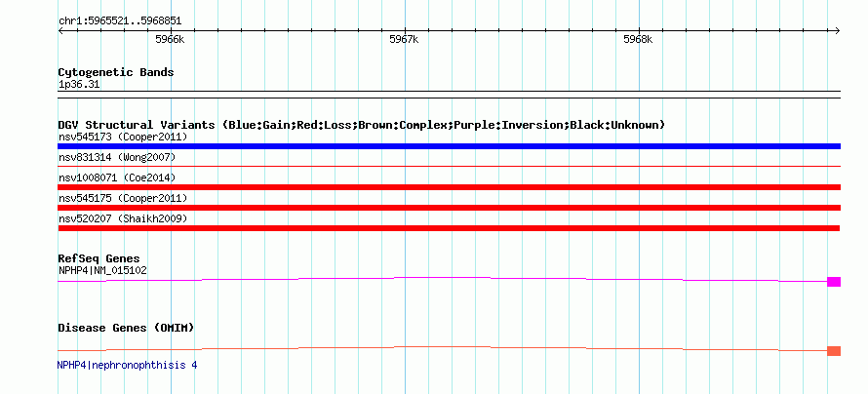Click the magenta NPHP4 exon block

(x=834, y=282)
